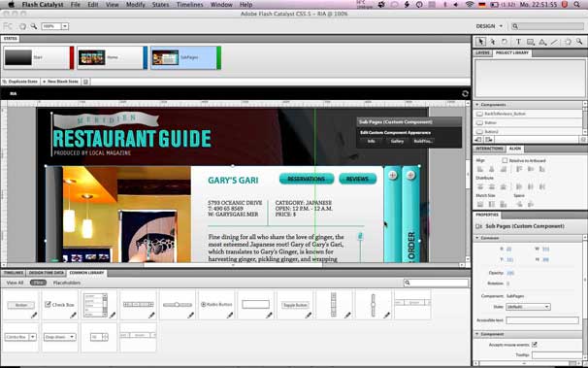Image resolution: width=588 pixels, height=368 pixels.
Task: Open the States menu
Action: pyautogui.click(x=160, y=5)
